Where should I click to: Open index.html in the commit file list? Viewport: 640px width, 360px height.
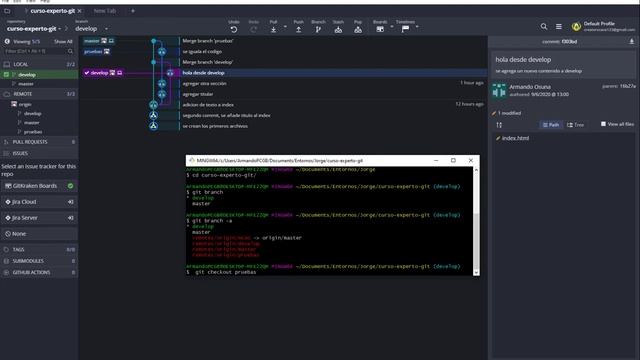(515, 138)
